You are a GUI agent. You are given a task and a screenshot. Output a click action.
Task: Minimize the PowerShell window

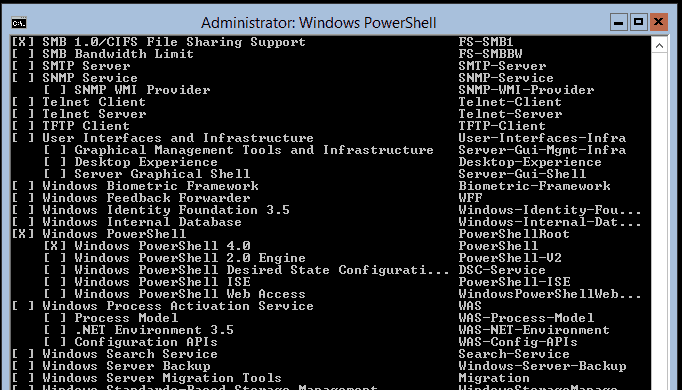(618, 22)
